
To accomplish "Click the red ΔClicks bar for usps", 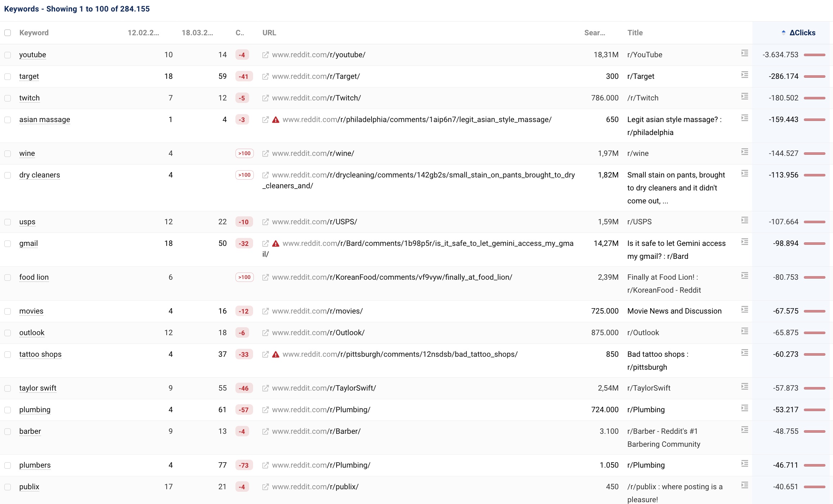I will 814,222.
